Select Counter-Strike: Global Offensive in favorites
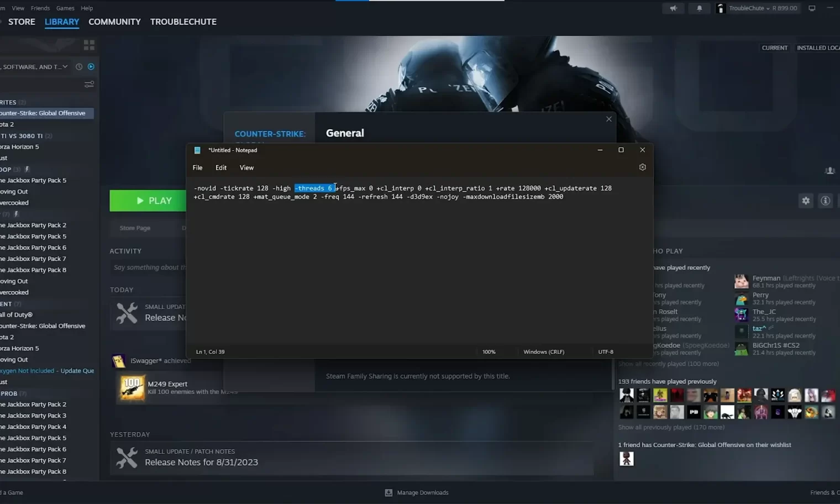The height and width of the screenshot is (504, 840). tap(47, 113)
